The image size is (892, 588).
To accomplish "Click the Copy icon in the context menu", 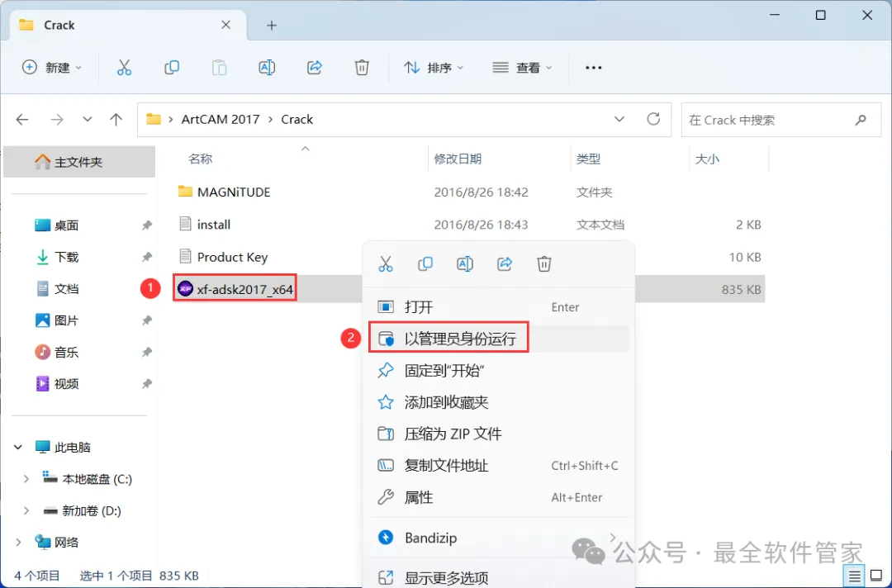I will point(425,264).
